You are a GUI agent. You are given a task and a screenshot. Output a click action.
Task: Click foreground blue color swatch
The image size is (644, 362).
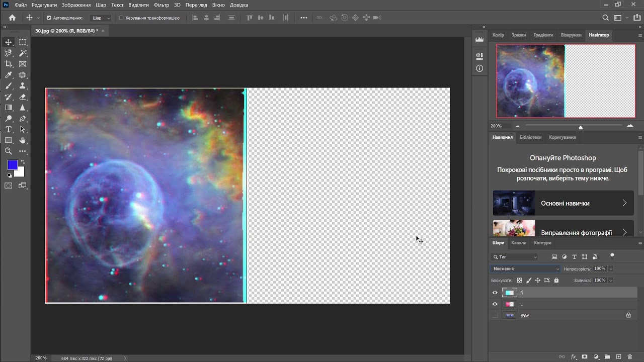tap(13, 165)
